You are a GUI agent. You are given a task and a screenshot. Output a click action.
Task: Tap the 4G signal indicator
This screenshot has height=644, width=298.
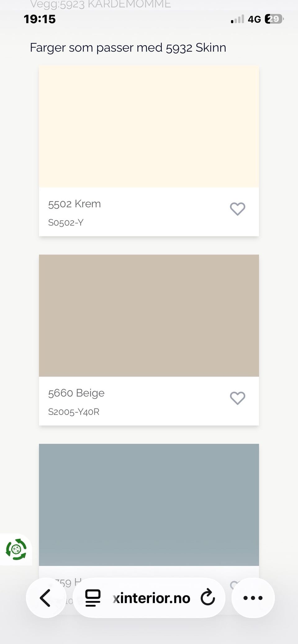point(254,20)
